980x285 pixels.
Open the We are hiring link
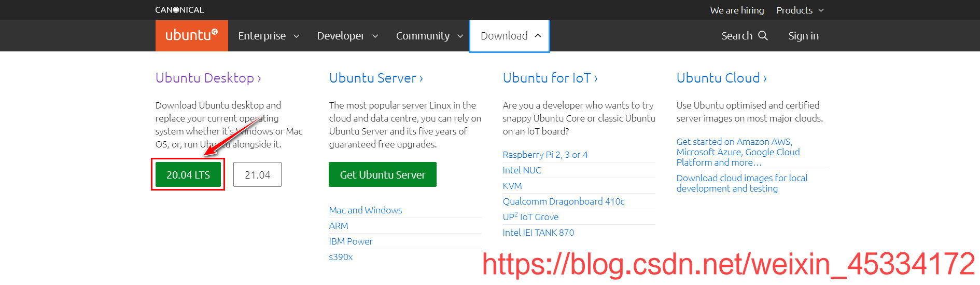[737, 10]
